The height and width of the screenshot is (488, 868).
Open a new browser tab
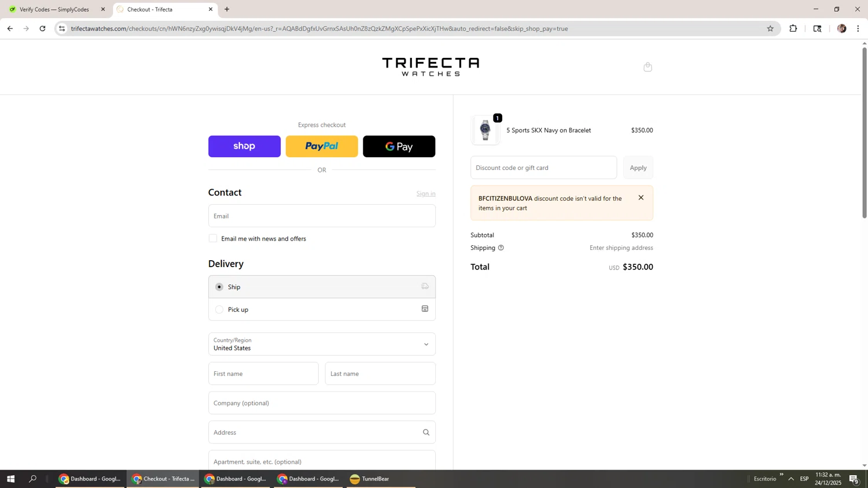click(227, 9)
